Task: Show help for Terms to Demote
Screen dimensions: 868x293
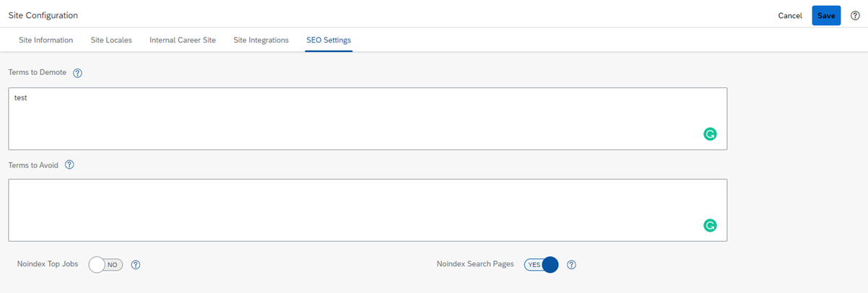Action: pos(78,73)
